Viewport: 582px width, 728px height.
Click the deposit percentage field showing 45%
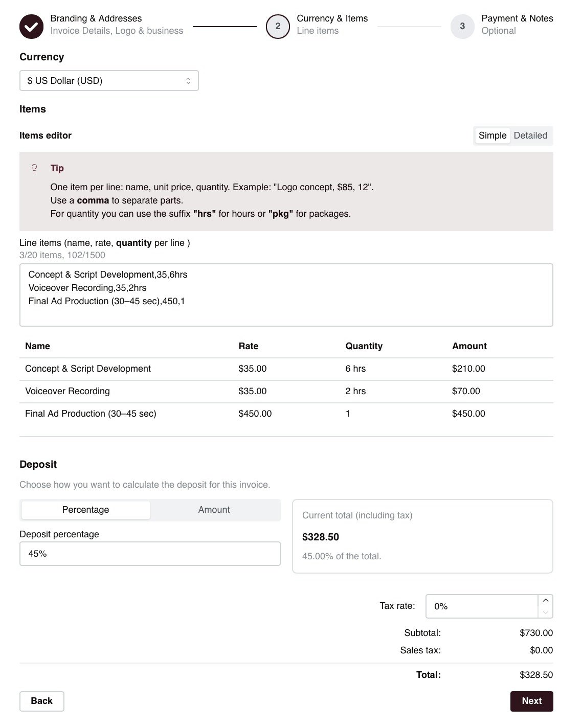[150, 553]
